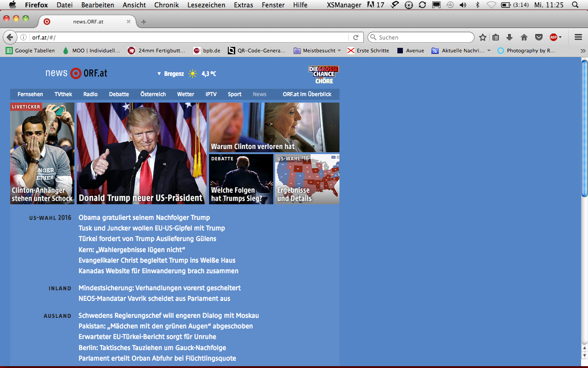Click the volume icon in the menu bar
This screenshot has height=368, width=588.
pos(463,5)
